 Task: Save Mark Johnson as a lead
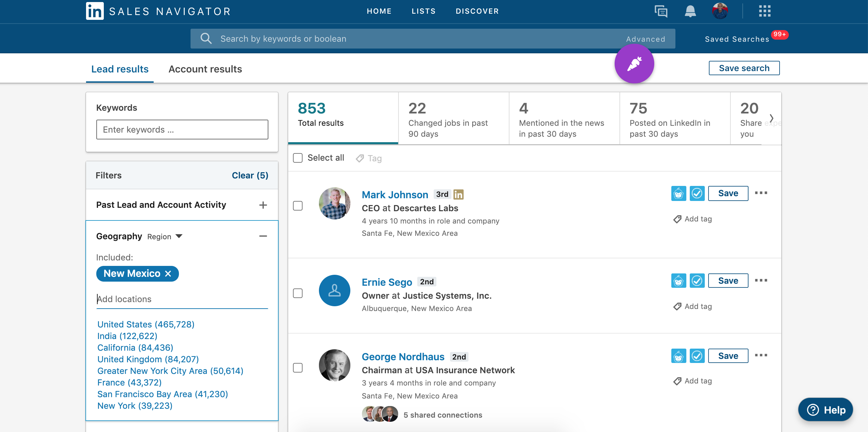pos(728,193)
